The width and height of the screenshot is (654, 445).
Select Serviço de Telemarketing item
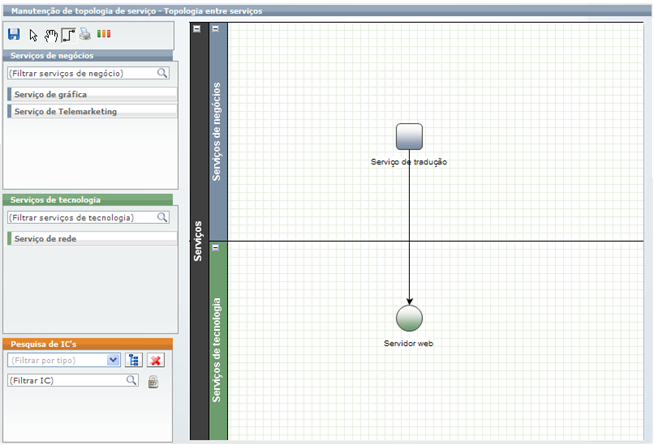coord(65,111)
